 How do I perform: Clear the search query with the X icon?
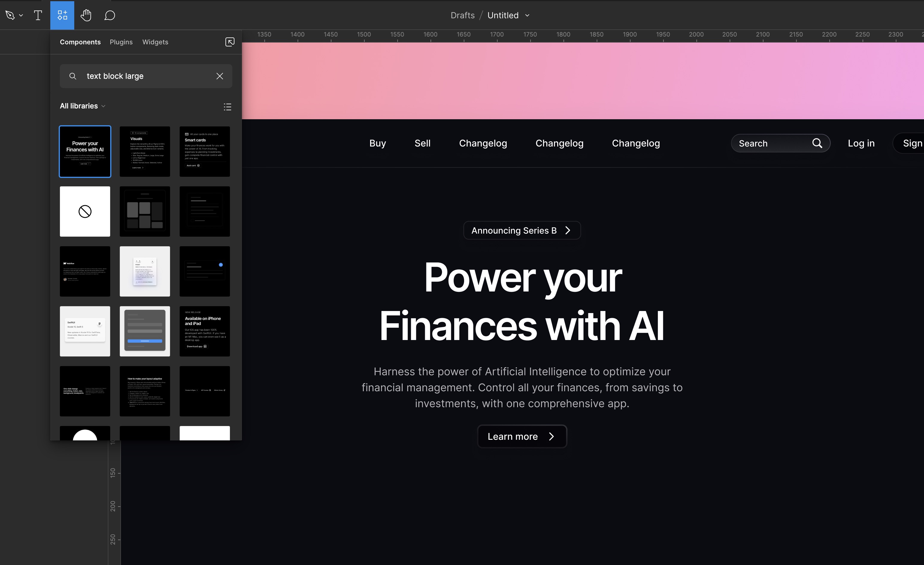(x=220, y=76)
